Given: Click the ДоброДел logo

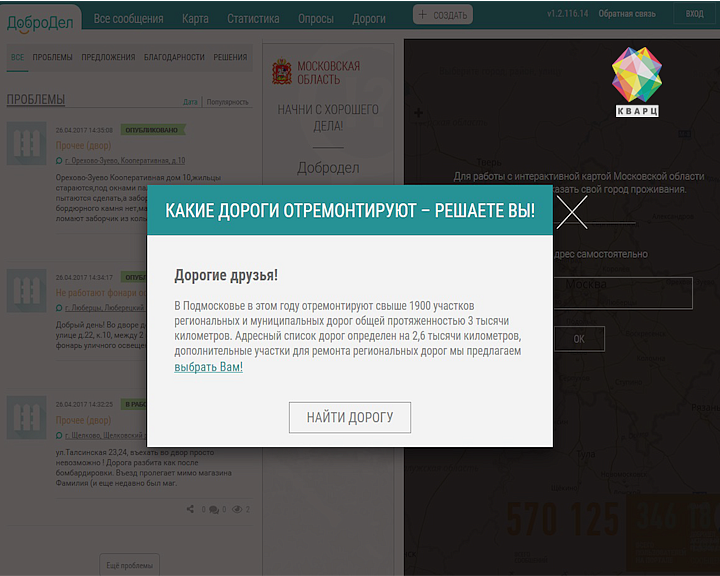Looking at the screenshot, I should [40, 22].
